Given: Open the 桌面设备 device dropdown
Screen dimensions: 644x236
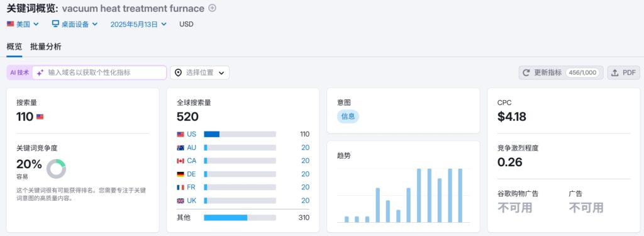Looking at the screenshot, I should (75, 25).
